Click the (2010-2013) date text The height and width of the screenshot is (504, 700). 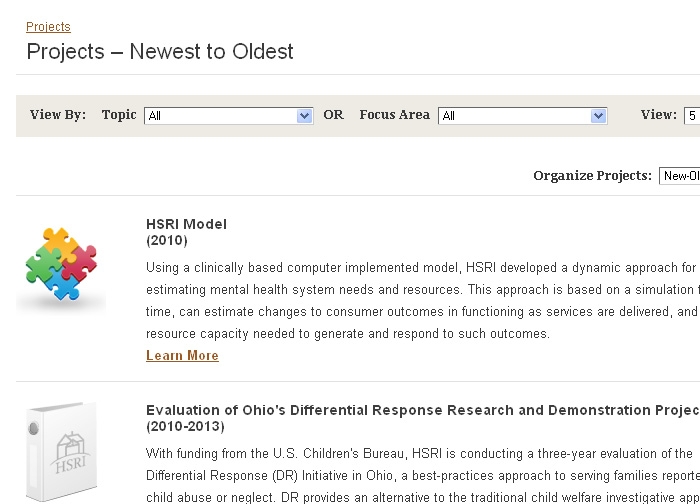click(x=185, y=426)
